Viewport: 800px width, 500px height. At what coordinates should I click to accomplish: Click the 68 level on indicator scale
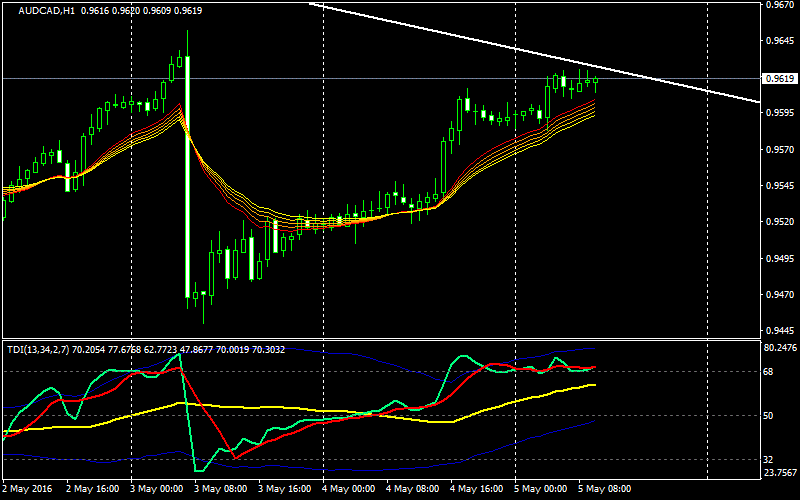[769, 372]
